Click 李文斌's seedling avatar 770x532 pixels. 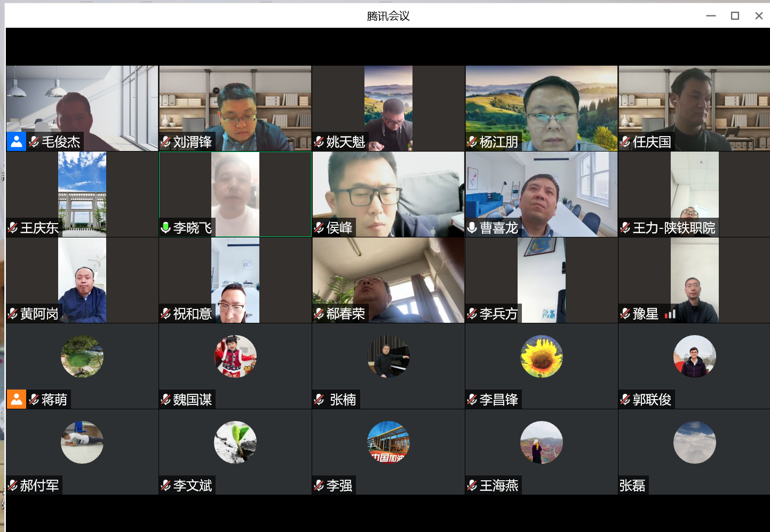coord(235,442)
